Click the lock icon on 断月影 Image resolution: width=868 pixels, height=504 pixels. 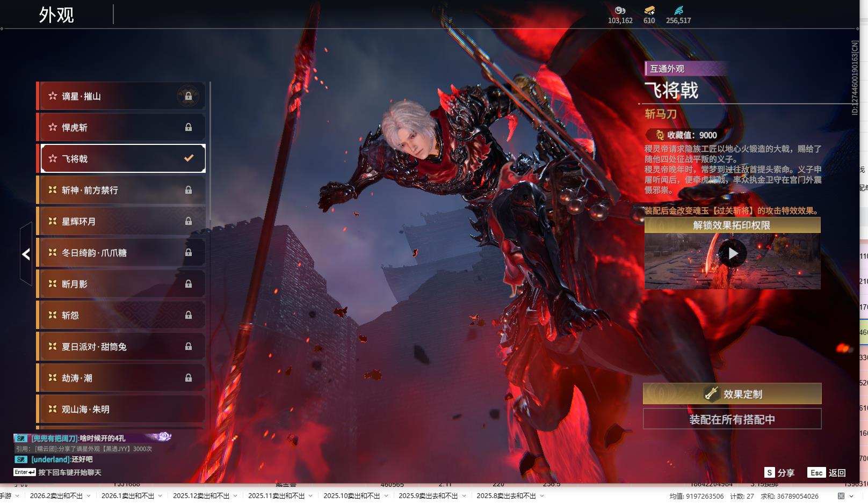(189, 284)
